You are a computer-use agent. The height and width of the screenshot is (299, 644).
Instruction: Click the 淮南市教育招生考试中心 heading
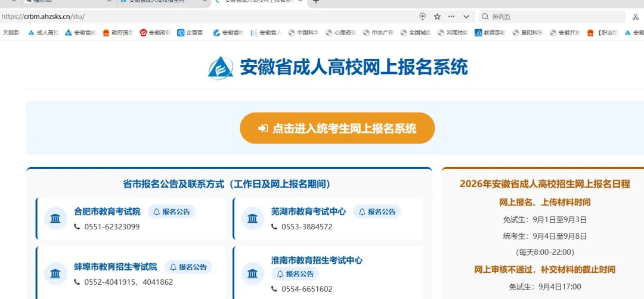(317, 260)
